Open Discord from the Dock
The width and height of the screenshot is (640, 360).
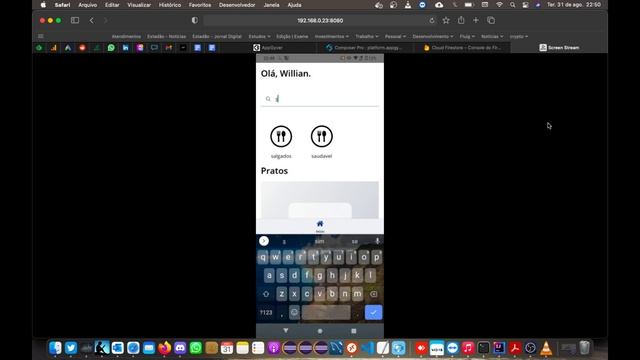[x=180, y=348]
